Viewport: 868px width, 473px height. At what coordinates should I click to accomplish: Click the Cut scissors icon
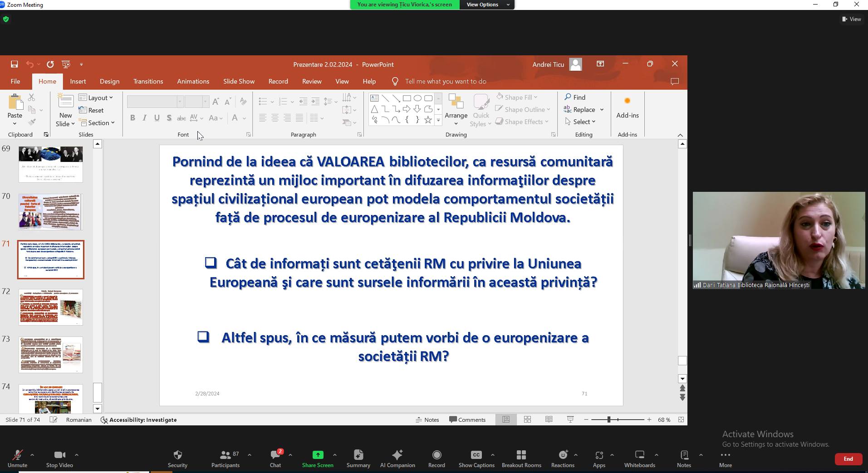point(31,98)
